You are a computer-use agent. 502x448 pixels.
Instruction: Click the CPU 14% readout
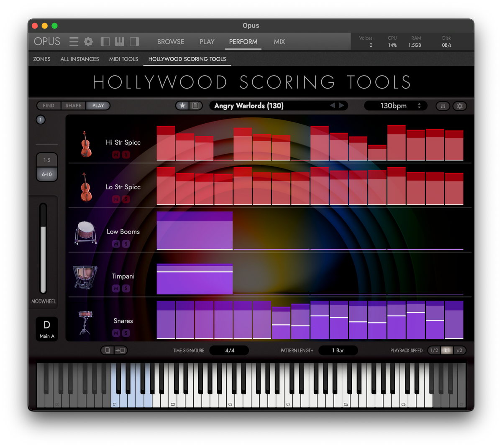point(392,41)
